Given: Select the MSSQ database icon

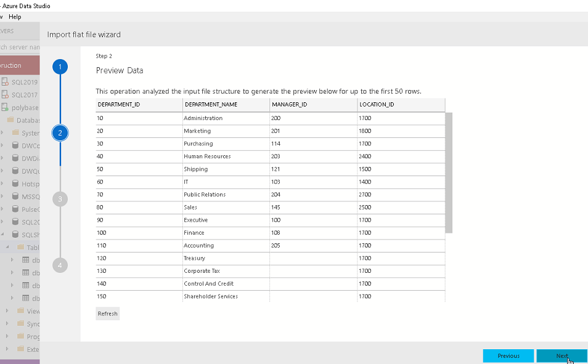Looking at the screenshot, I should point(15,196).
